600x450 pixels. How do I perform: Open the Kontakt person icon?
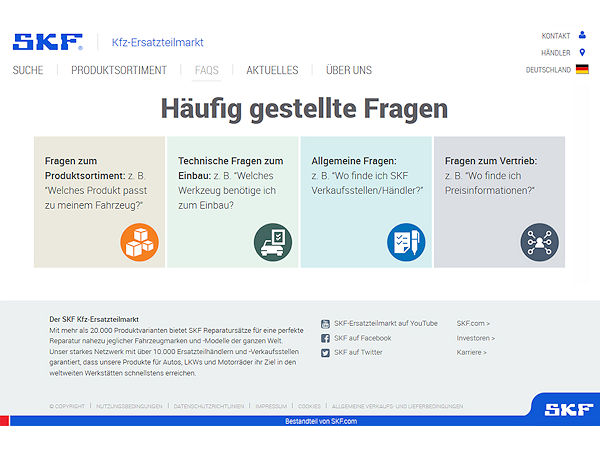tap(582, 35)
